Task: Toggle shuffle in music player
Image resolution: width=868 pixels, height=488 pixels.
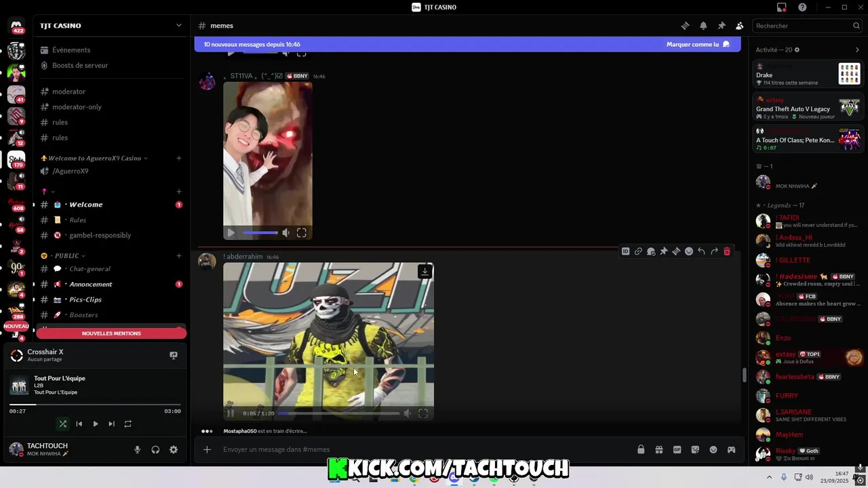Action: point(62,424)
